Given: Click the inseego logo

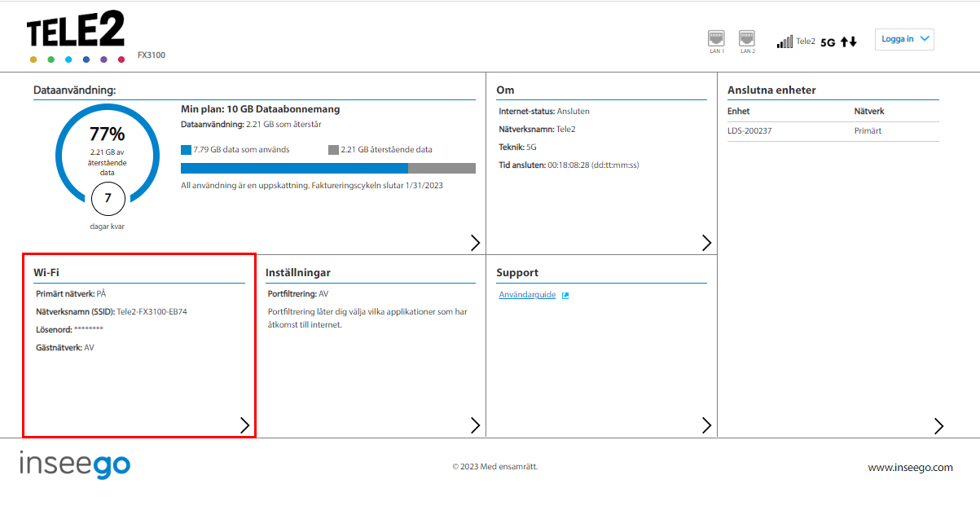Looking at the screenshot, I should click(x=75, y=465).
